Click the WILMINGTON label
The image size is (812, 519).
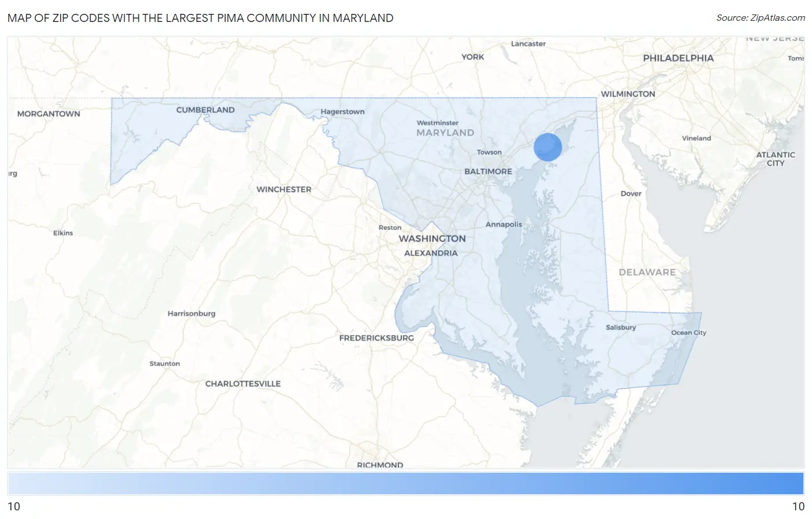coord(628,94)
